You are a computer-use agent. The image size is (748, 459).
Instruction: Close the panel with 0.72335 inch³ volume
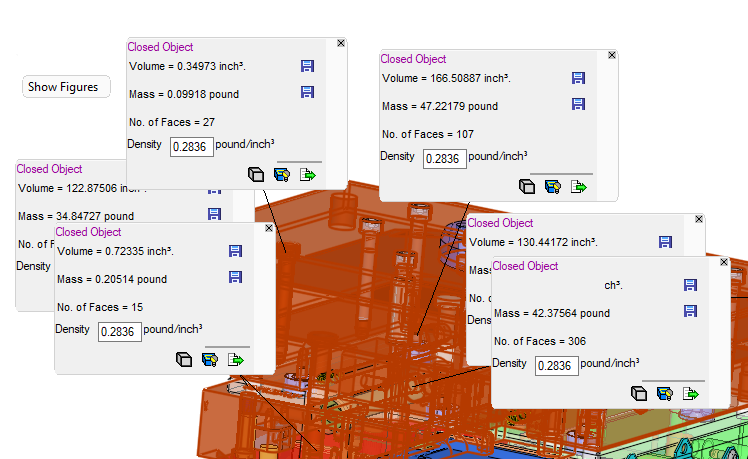[268, 228]
